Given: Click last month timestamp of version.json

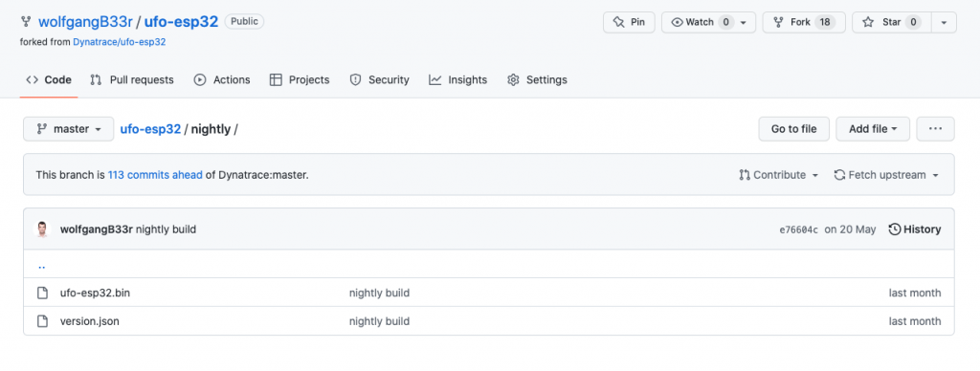Looking at the screenshot, I should (915, 321).
